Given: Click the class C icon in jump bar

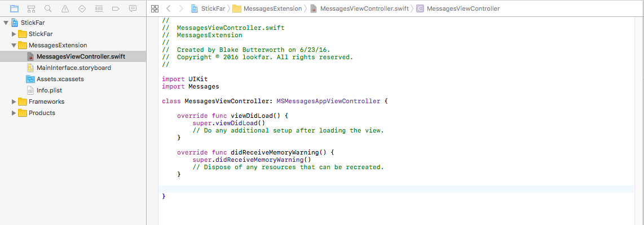Looking at the screenshot, I should pyautogui.click(x=420, y=8).
